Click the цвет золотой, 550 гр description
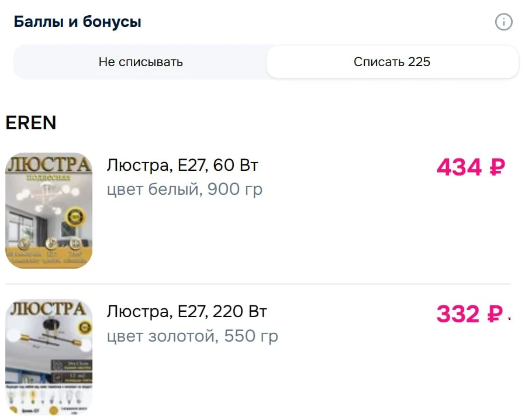This screenshot has width=525, height=420. 192,336
